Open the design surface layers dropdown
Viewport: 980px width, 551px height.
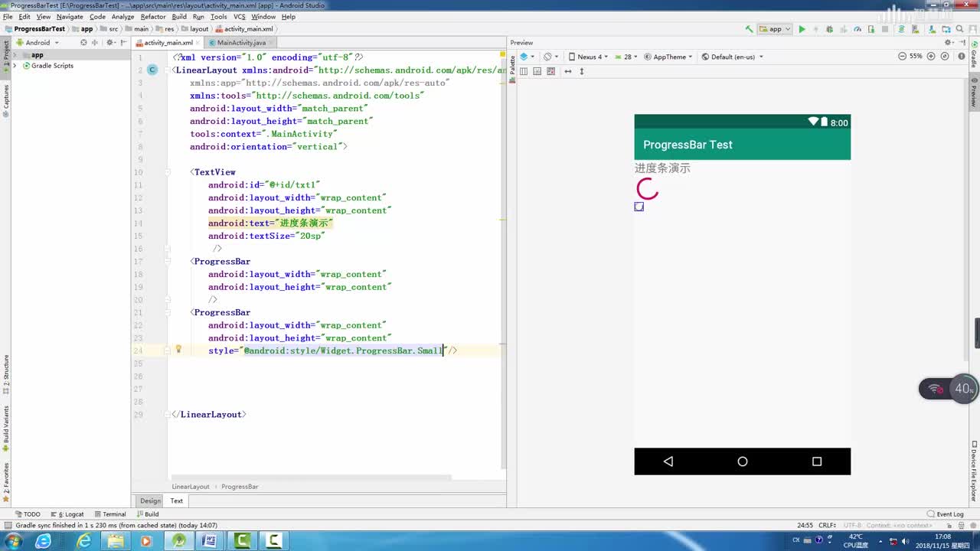tap(528, 57)
